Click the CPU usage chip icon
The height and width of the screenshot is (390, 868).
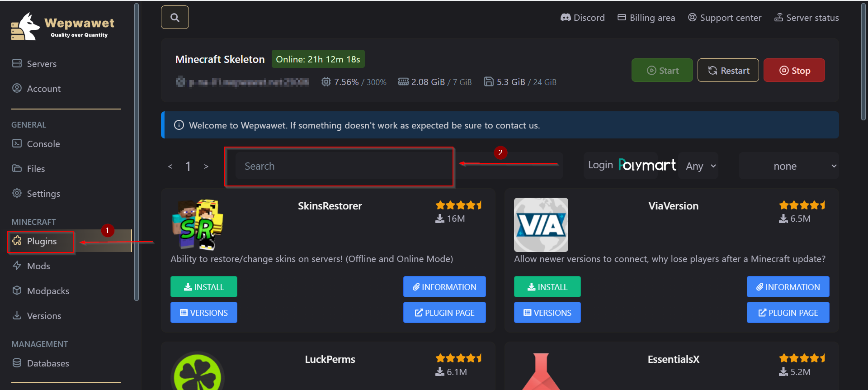(326, 82)
